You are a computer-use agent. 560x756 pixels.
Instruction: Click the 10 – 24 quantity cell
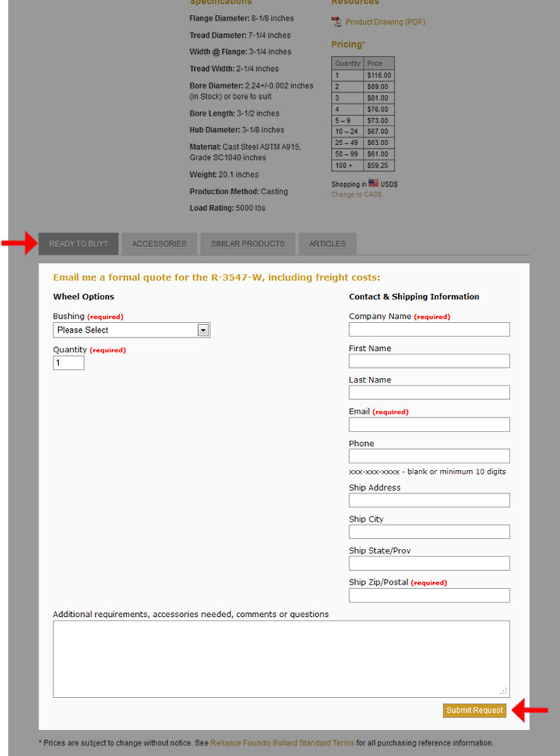click(347, 132)
